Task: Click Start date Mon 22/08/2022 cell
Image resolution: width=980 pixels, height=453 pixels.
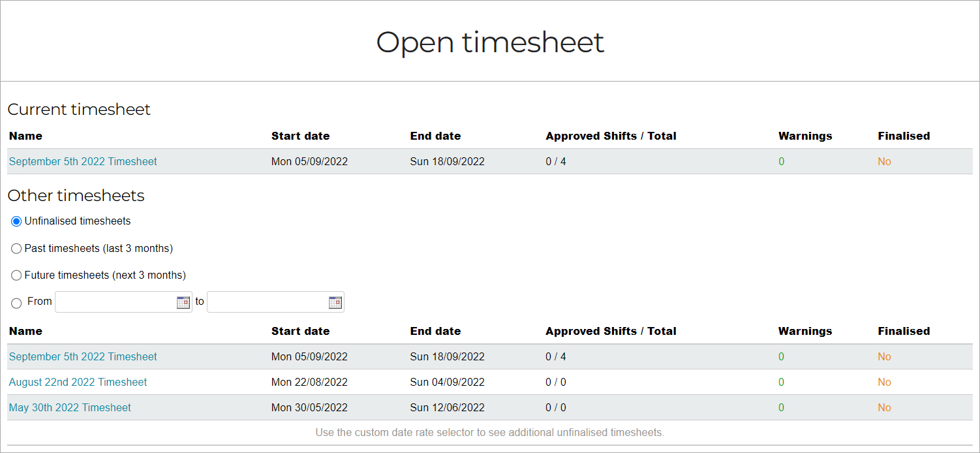Action: click(x=309, y=382)
